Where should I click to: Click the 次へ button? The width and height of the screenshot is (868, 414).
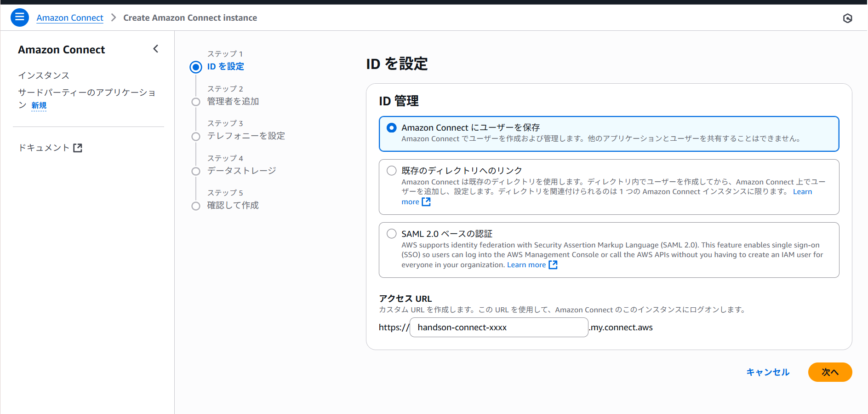pyautogui.click(x=830, y=372)
